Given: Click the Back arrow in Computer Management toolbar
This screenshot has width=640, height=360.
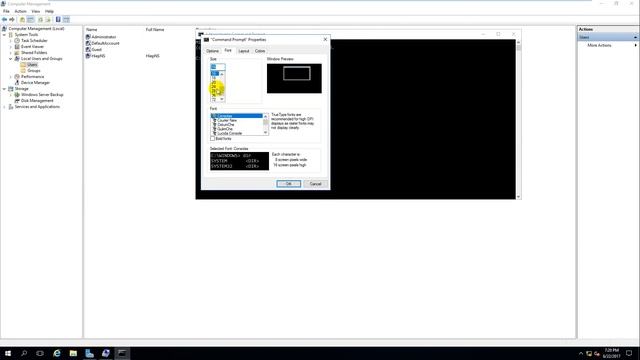Looking at the screenshot, I should (x=4, y=20).
